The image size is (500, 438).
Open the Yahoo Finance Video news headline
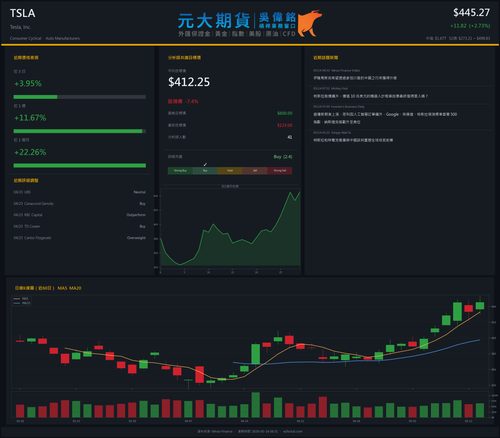355,78
